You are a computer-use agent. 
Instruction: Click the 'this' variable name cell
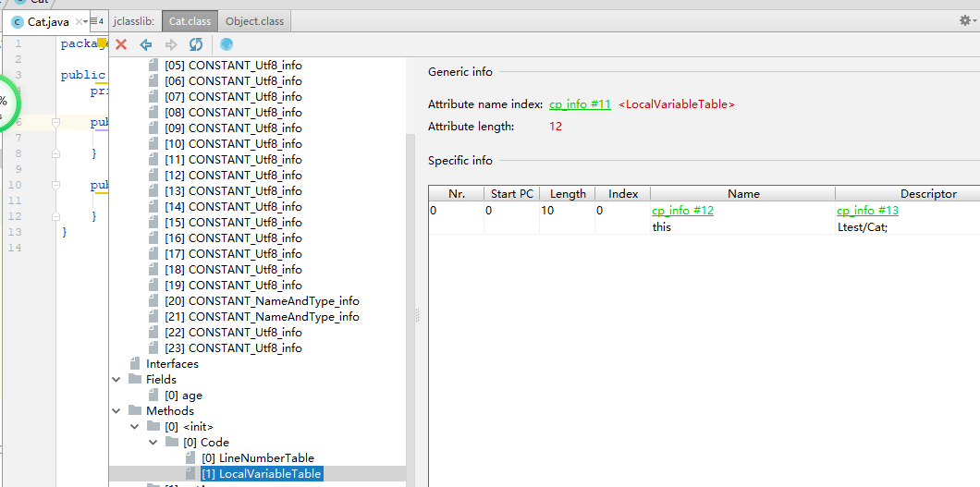[x=661, y=226]
